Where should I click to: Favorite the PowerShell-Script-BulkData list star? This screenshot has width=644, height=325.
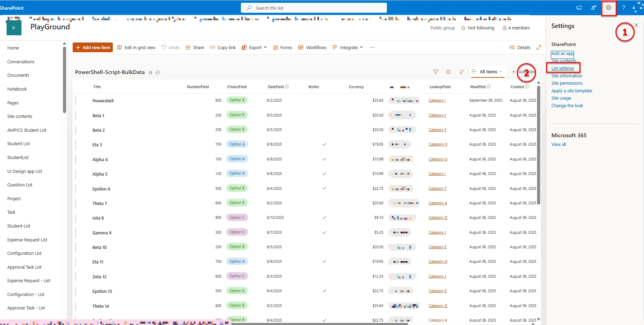tap(151, 73)
